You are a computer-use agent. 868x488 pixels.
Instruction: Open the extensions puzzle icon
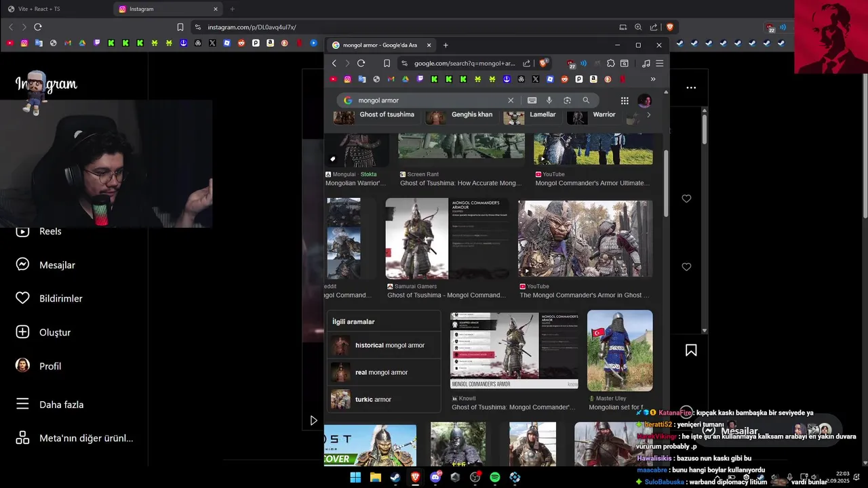point(610,63)
